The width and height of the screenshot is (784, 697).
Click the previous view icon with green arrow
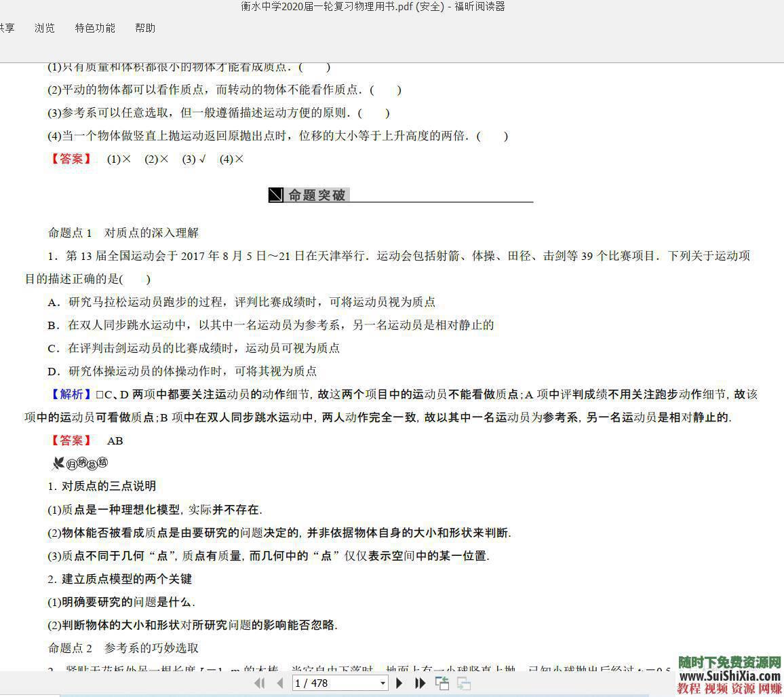pyautogui.click(x=443, y=683)
